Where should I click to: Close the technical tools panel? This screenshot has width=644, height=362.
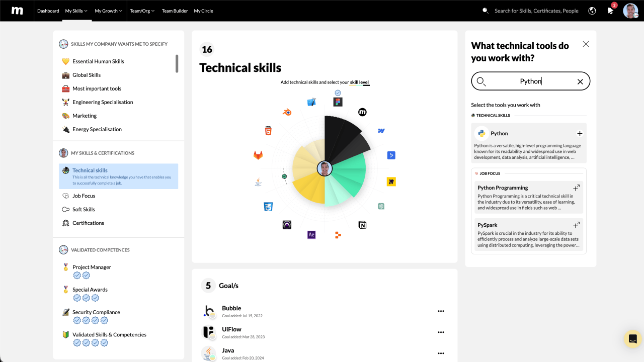[x=586, y=44]
